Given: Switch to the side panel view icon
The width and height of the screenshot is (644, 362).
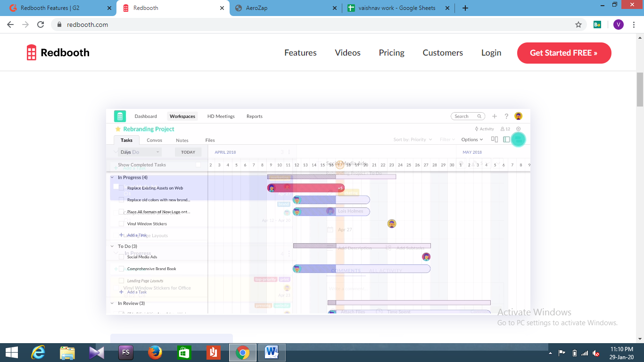Looking at the screenshot, I should 506,140.
